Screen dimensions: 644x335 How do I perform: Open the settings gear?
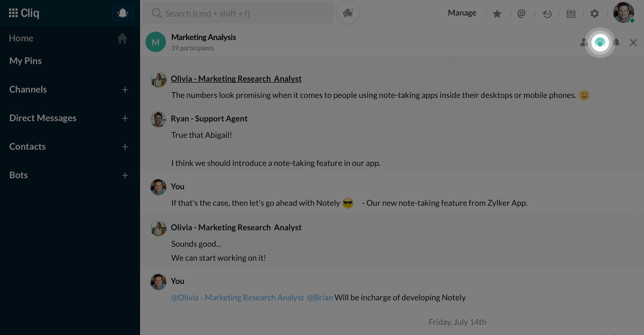[594, 14]
